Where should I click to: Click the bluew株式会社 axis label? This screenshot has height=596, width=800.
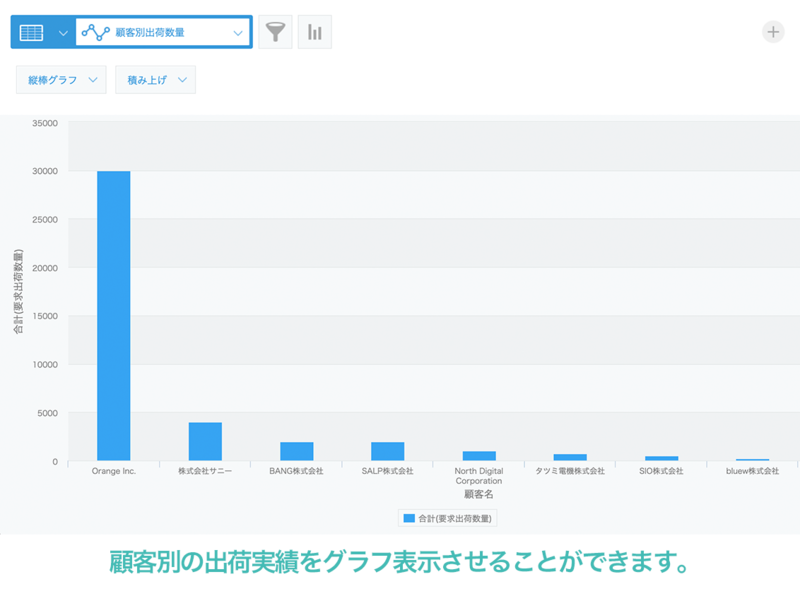click(753, 471)
